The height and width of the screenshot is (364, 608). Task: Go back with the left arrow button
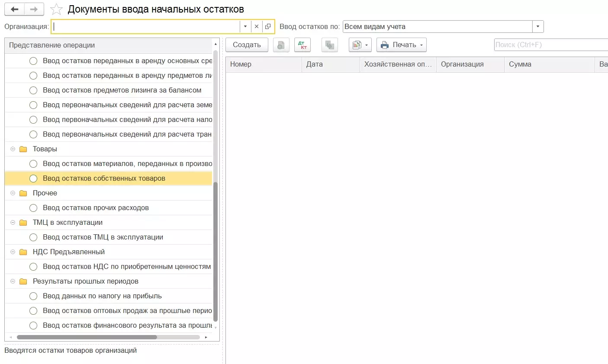coord(14,9)
